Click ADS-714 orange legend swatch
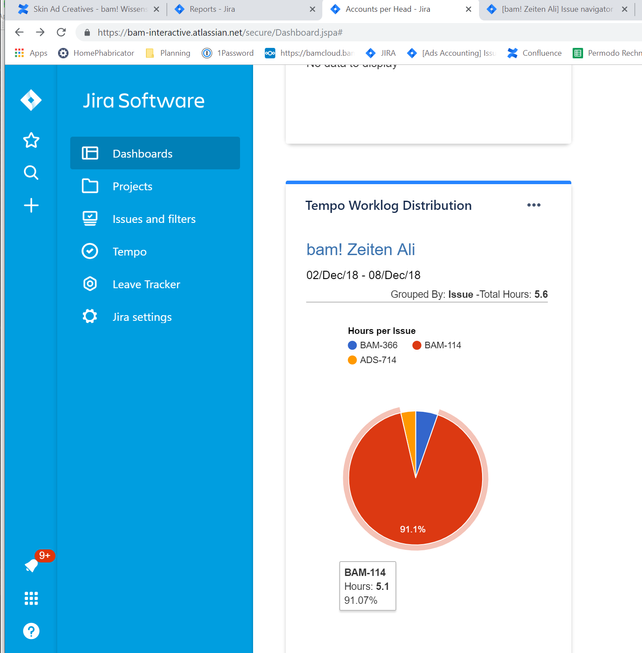Viewport: 642px width, 653px height. [352, 360]
